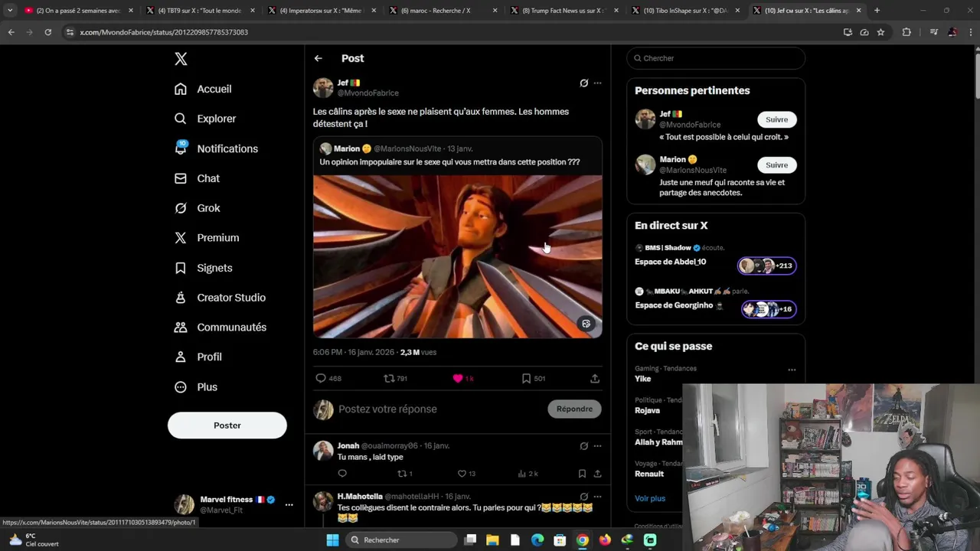Click the Grok icon on Jef's post
980x551 pixels.
tap(583, 83)
